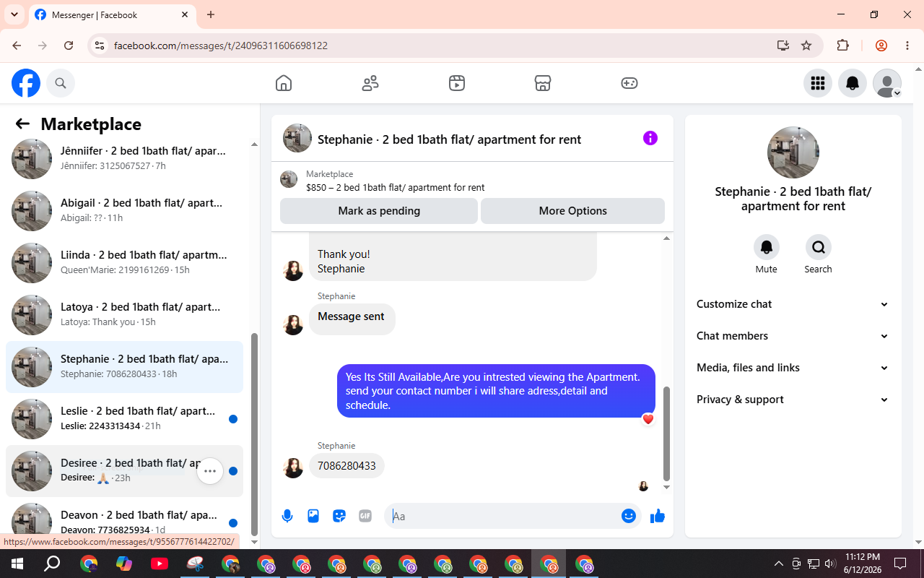Go to Home feed icon
924x578 pixels.
pyautogui.click(x=284, y=83)
